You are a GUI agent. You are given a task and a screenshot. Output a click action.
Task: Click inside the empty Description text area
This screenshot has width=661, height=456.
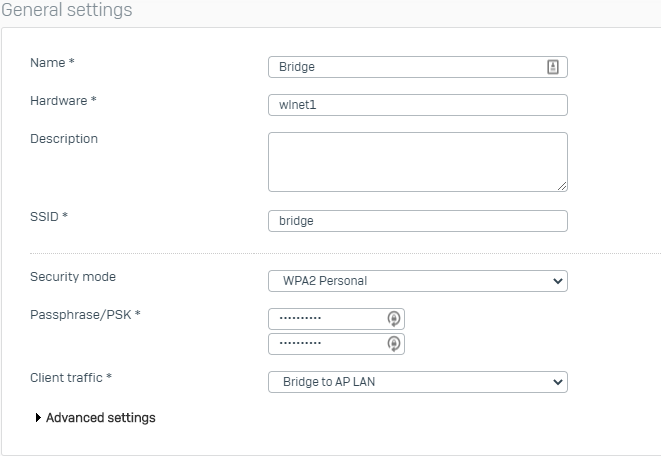click(417, 161)
